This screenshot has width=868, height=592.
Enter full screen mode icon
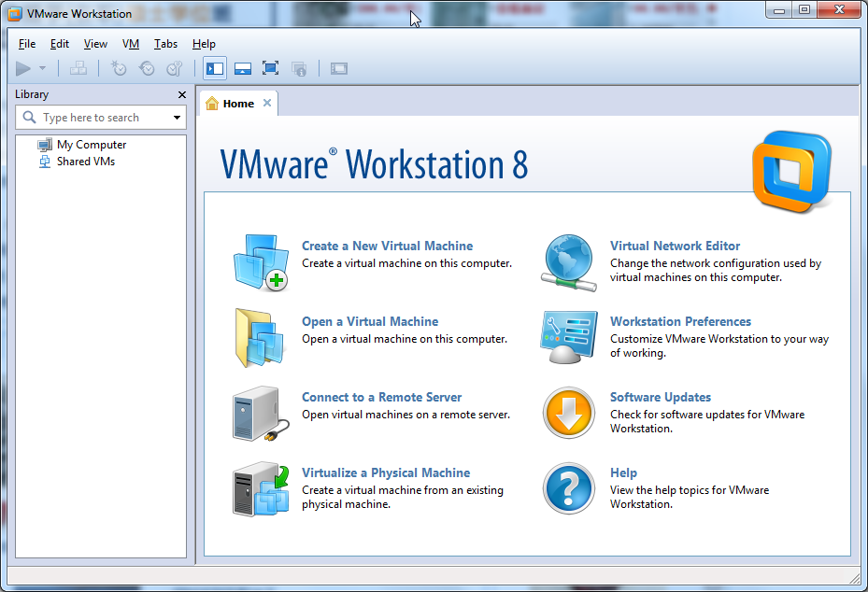pos(270,68)
